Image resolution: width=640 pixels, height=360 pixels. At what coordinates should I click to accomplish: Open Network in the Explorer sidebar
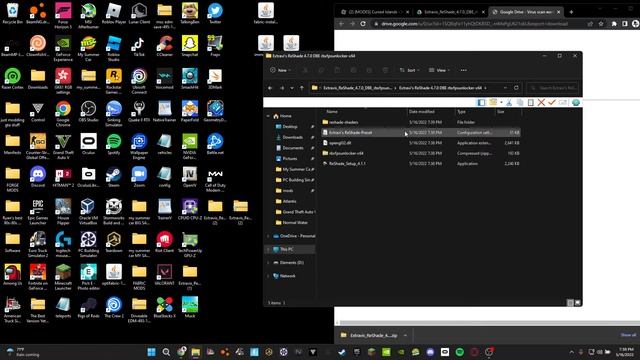[x=287, y=276]
